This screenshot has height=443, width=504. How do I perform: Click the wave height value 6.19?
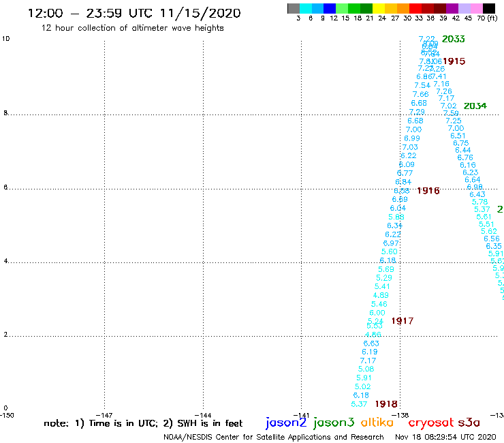[369, 352]
